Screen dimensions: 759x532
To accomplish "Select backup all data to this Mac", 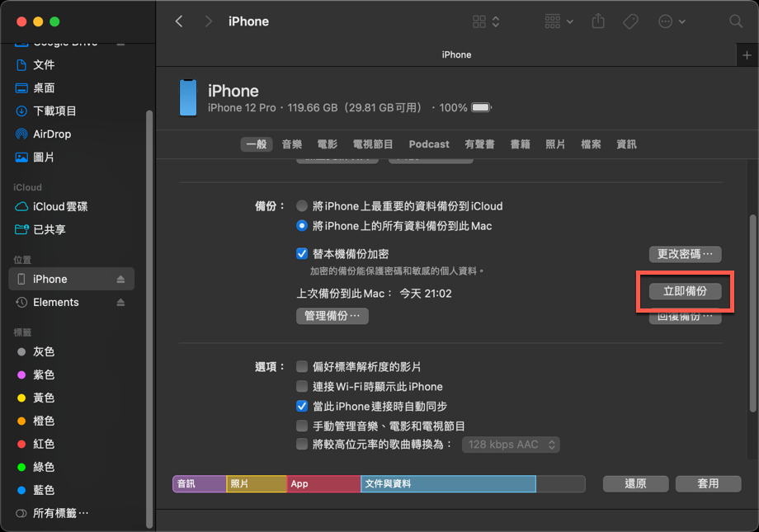I will point(302,226).
